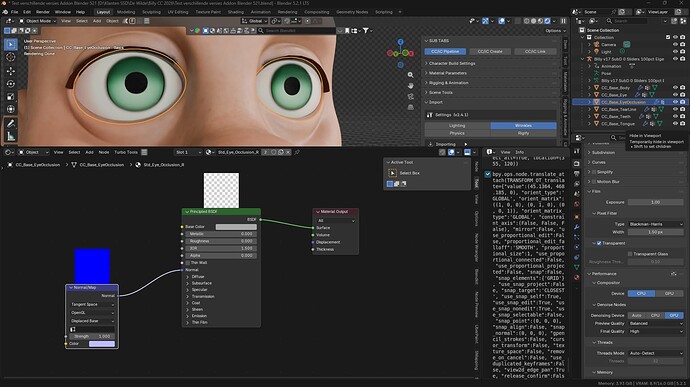Expand CC_Base_Teeth in the outliner
This screenshot has width=690, height=387.
[x=590, y=117]
